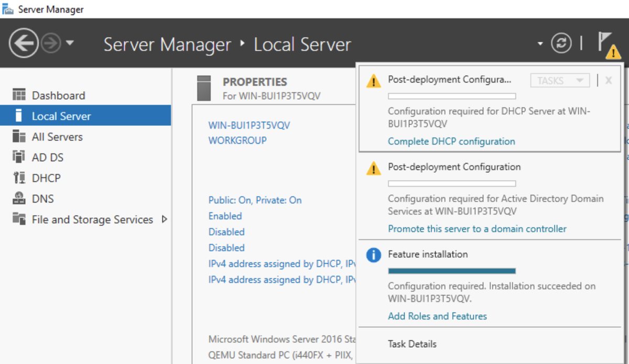
Task: Click the Enabled setting for IE Enhanced Security
Action: tap(225, 216)
